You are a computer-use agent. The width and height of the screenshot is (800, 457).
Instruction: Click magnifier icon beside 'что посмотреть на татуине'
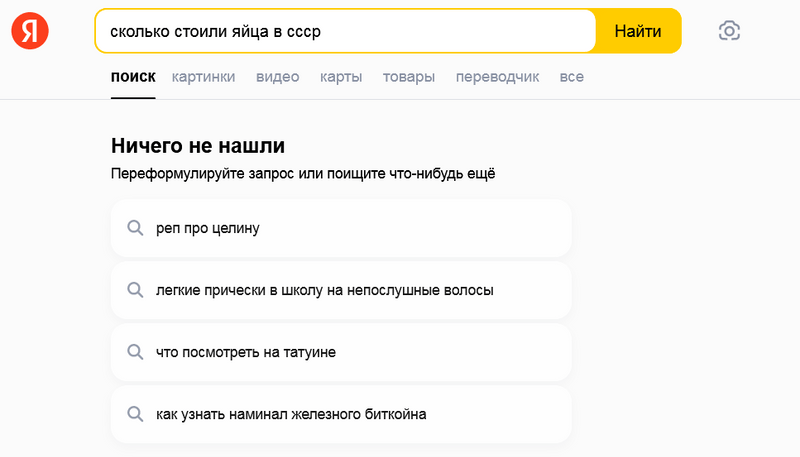[136, 352]
